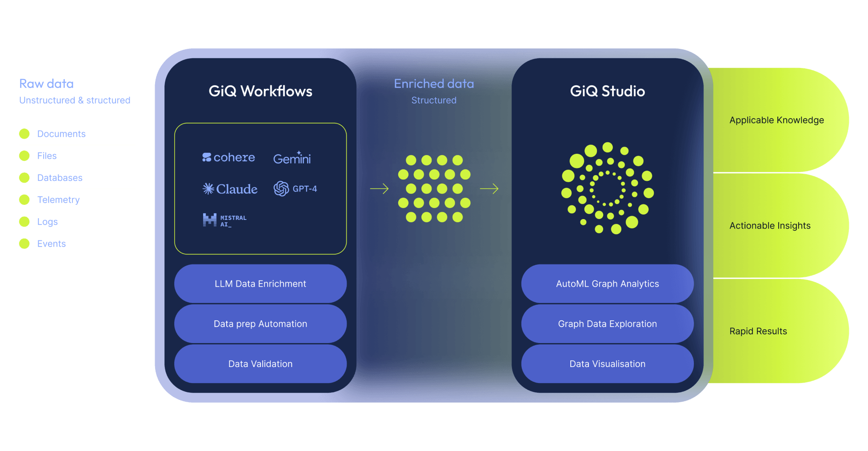Click the Raw data heading

(x=46, y=84)
